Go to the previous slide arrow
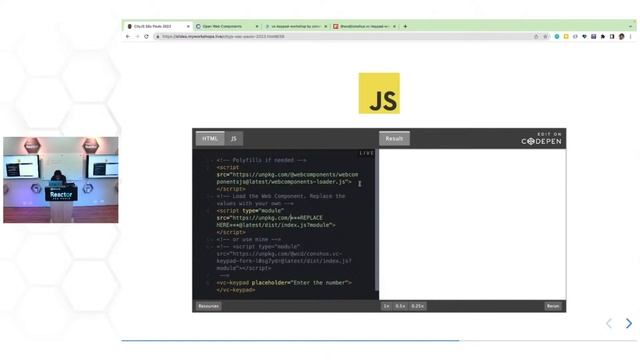Image resolution: width=640 pixels, height=360 pixels. pyautogui.click(x=609, y=323)
